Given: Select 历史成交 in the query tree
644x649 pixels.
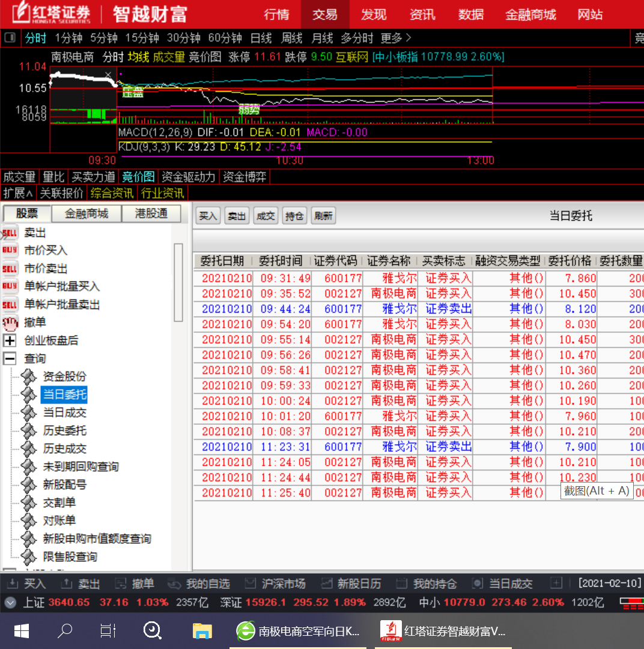Looking at the screenshot, I should coord(64,449).
